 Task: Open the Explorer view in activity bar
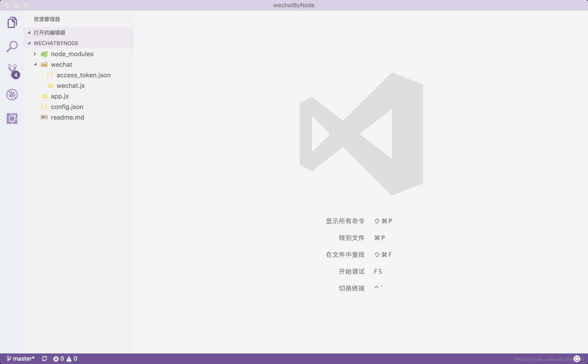(12, 22)
